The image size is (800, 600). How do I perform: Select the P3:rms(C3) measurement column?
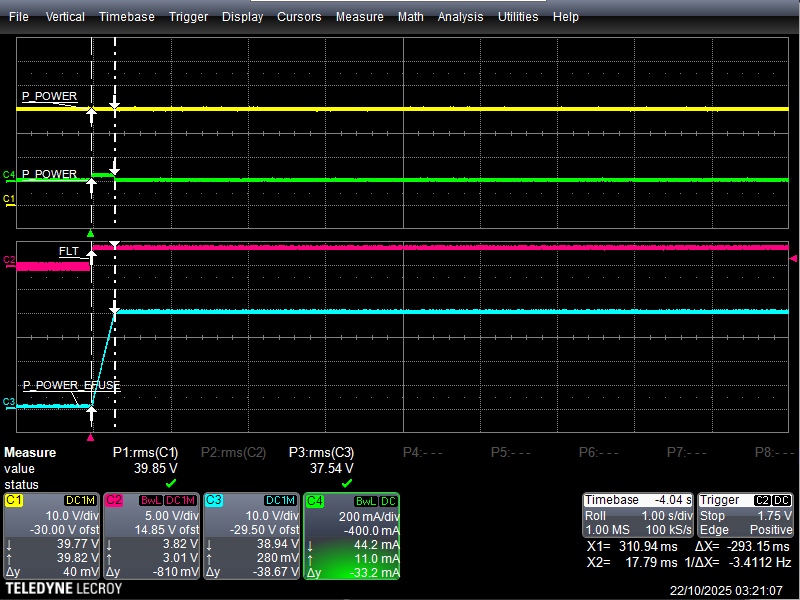click(321, 453)
